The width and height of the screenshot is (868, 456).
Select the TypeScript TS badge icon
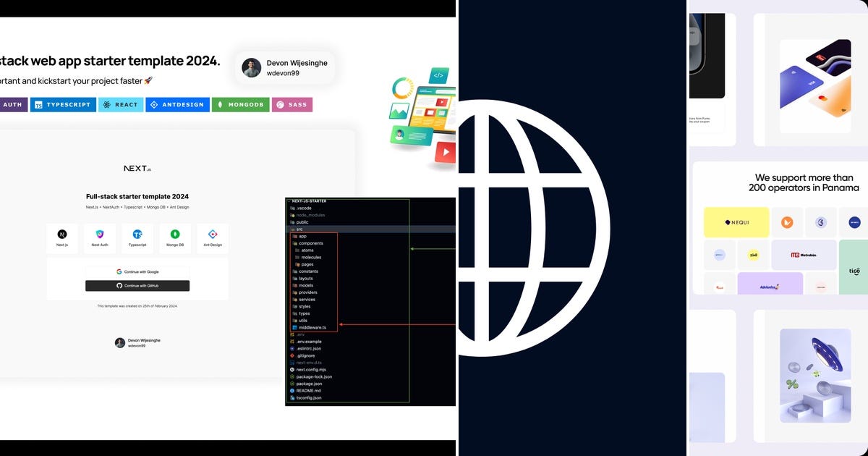click(x=38, y=104)
